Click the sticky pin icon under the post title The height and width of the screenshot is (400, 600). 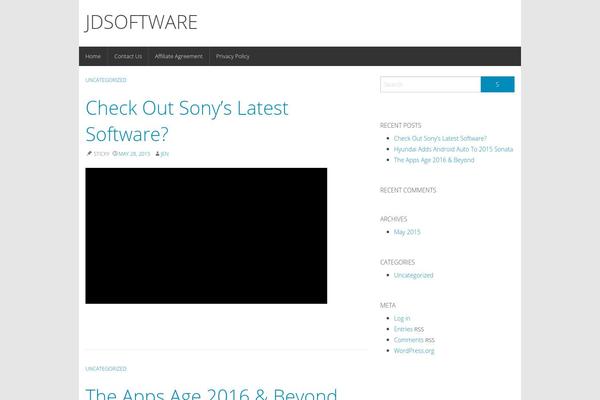tap(89, 153)
